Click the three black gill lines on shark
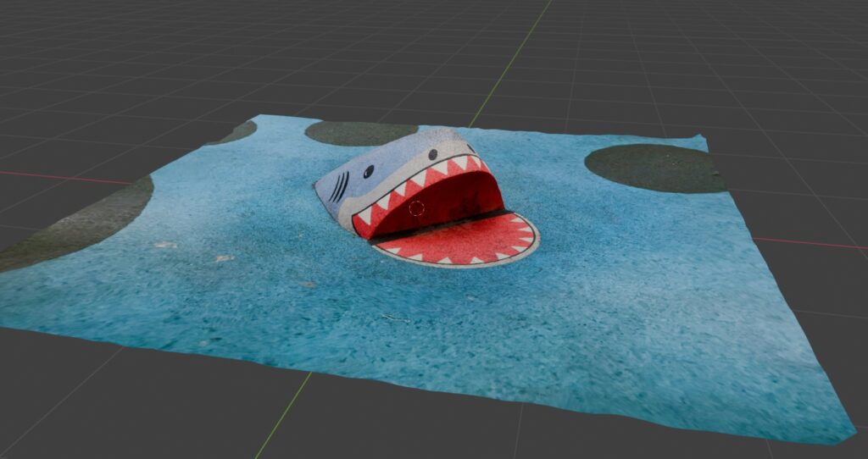The width and height of the screenshot is (868, 459). (339, 187)
